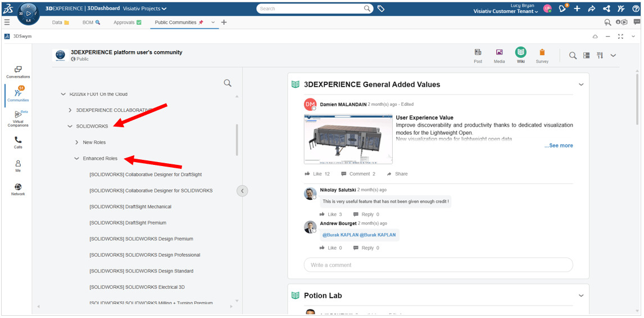
Task: Open the 3DEXPERIENCE compass
Action: click(28, 14)
